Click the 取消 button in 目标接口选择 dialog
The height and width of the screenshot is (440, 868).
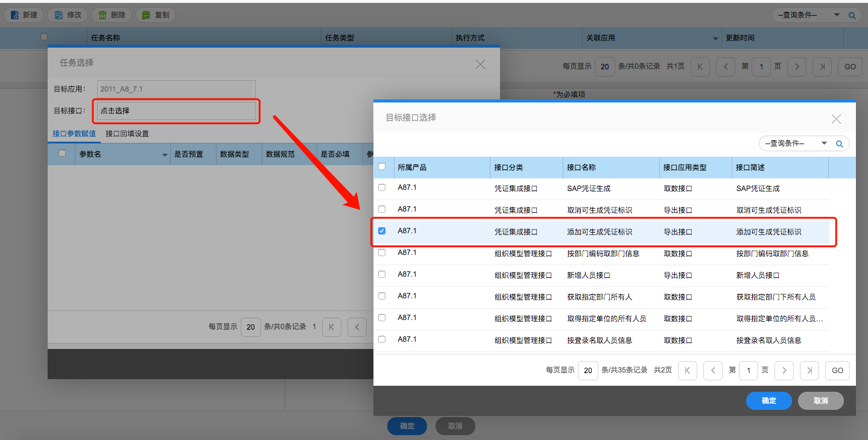coord(820,401)
